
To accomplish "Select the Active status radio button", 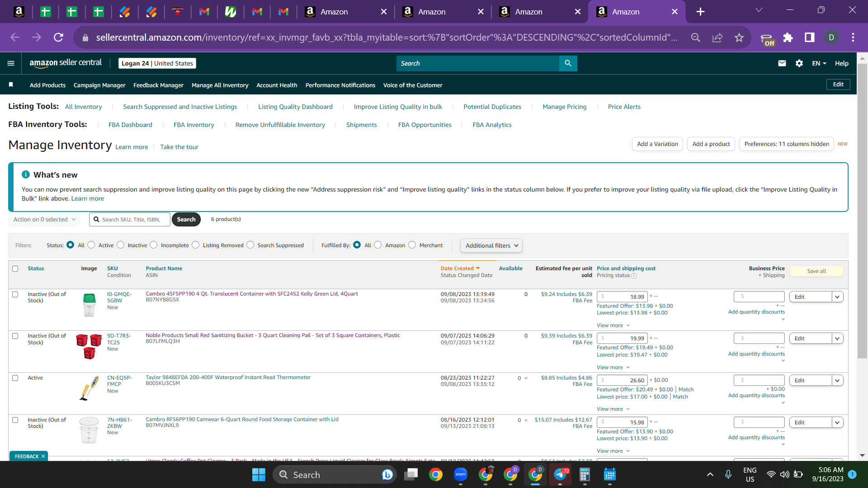I will coord(91,245).
